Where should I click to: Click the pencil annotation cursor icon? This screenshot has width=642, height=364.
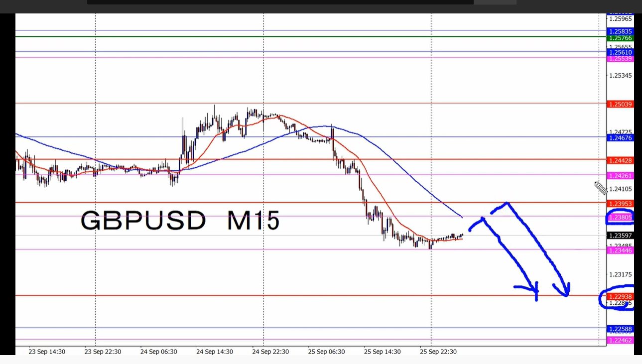coord(600,188)
